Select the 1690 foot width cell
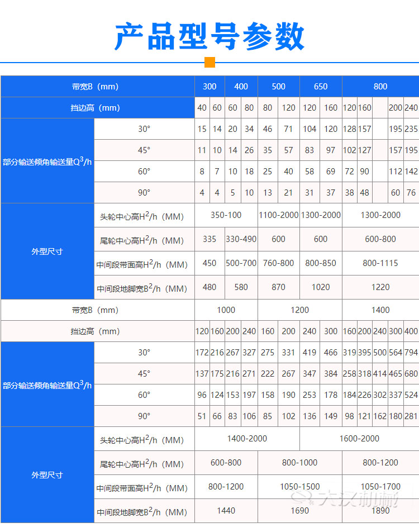Screen dimensions: 419x532 coord(299,511)
